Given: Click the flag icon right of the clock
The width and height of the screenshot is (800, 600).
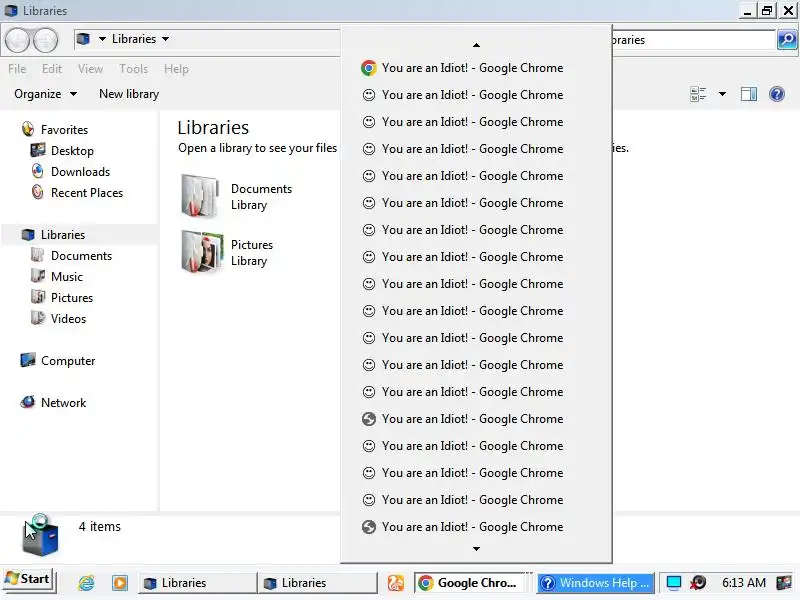Looking at the screenshot, I should click(784, 582).
